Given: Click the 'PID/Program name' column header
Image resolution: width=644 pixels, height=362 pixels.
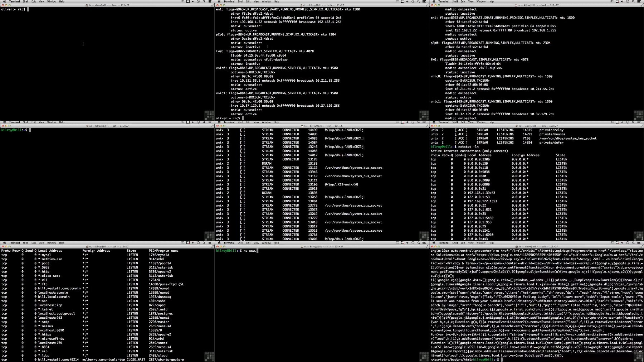Looking at the screenshot, I should (164, 251).
